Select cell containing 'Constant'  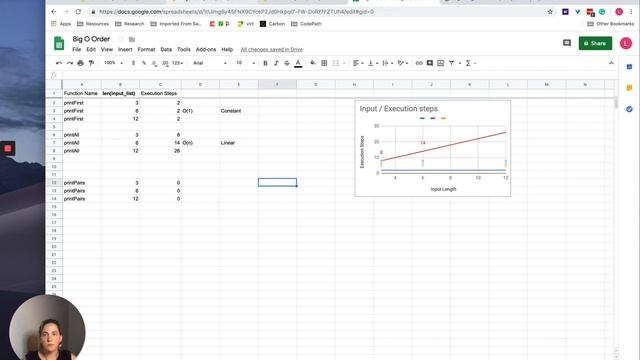239,111
